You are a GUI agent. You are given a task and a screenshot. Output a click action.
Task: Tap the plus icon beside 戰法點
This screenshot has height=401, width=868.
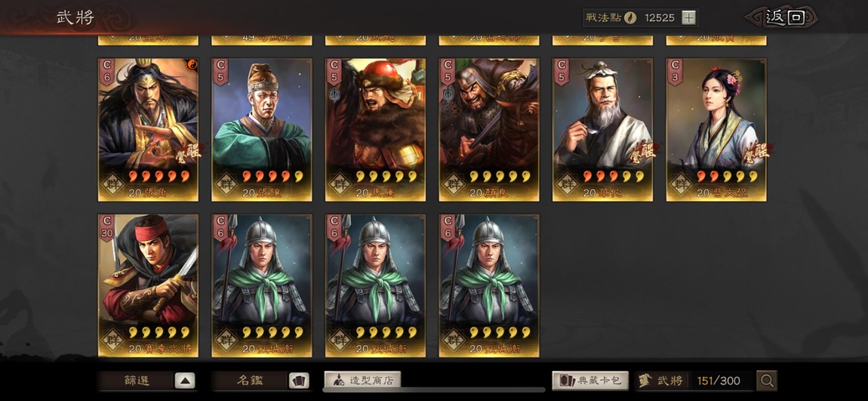tap(688, 17)
